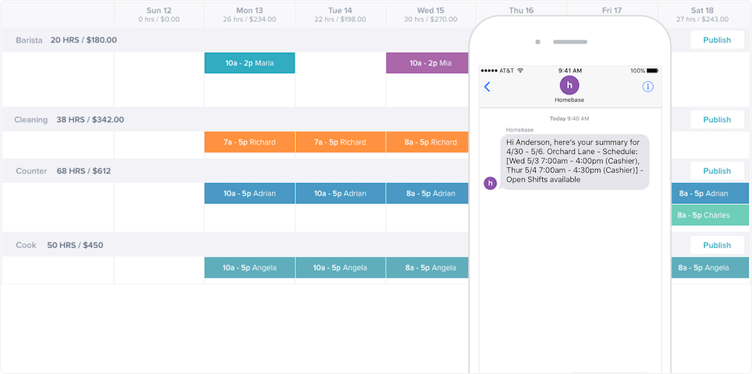Publish the Barista schedule
Image resolution: width=752 pixels, height=374 pixels.
click(x=717, y=40)
